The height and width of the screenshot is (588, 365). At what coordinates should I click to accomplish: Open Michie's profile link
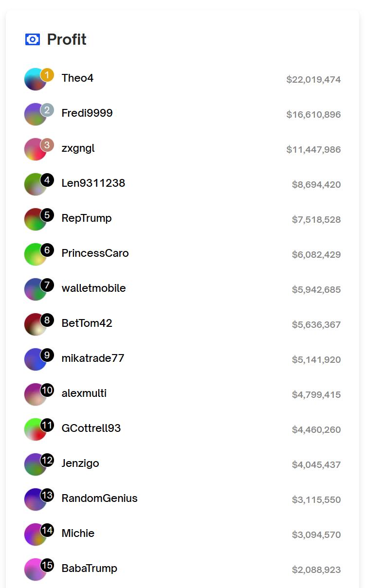tap(78, 533)
